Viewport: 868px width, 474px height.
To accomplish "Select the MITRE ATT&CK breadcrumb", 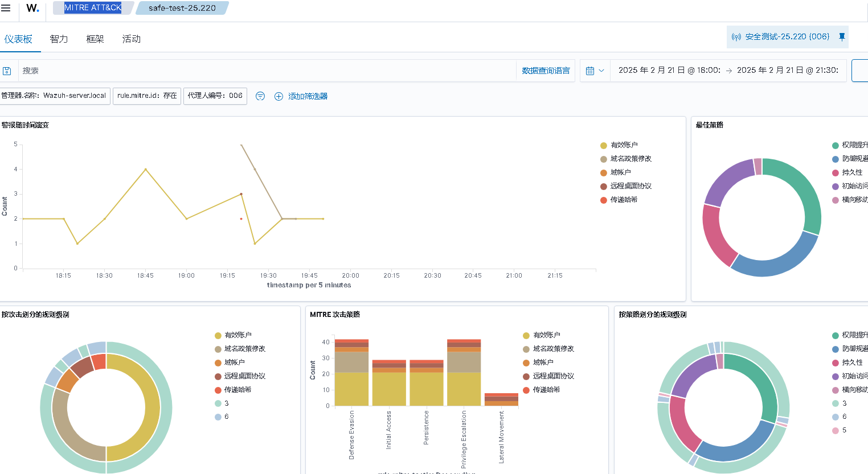I will [x=93, y=8].
